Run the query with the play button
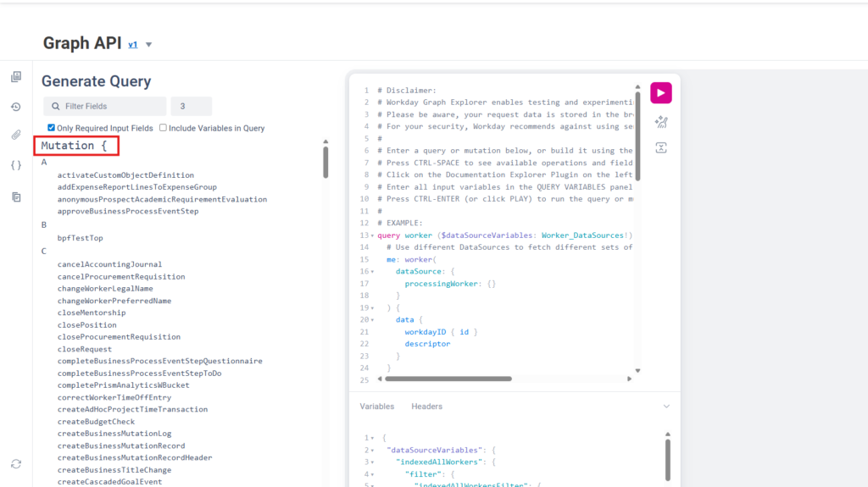868x487 pixels. click(x=661, y=93)
